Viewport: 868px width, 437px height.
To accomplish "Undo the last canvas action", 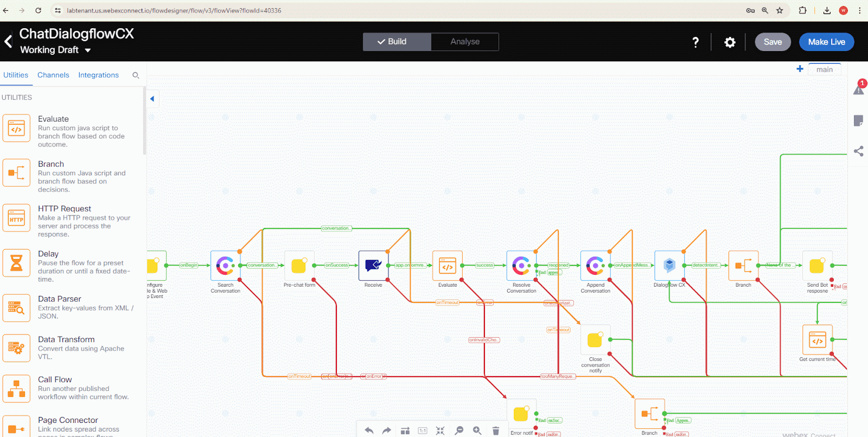I will tap(369, 430).
